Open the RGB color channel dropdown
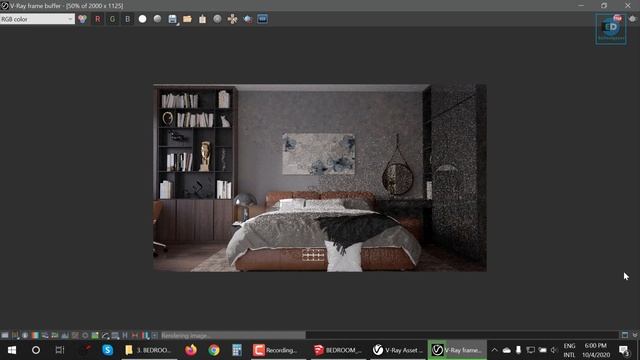This screenshot has height=360, width=640. click(x=37, y=19)
